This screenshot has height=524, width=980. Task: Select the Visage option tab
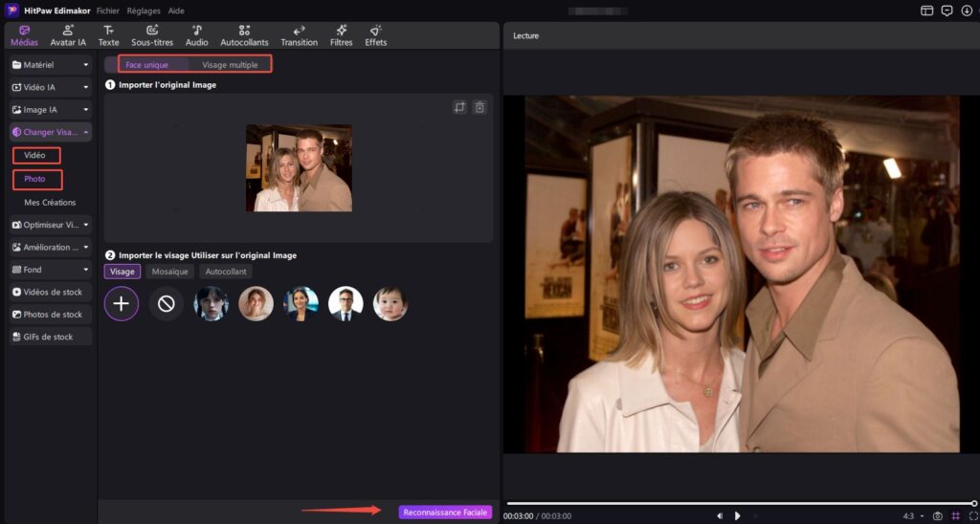point(122,272)
